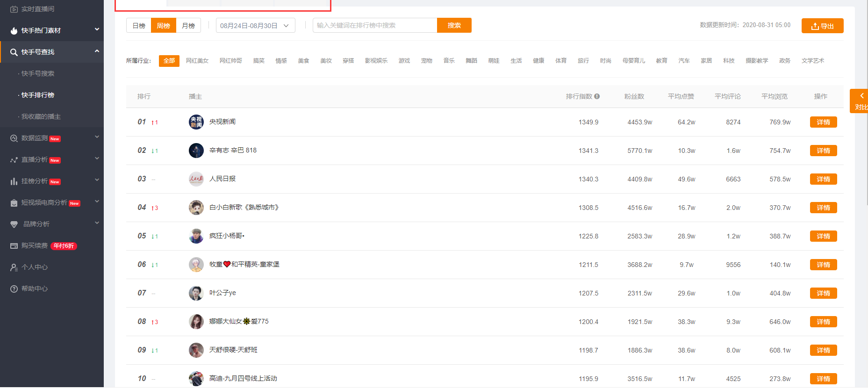Expand the 品牌分析 menu chevron
Screen dimensions: 868x389
click(x=97, y=223)
